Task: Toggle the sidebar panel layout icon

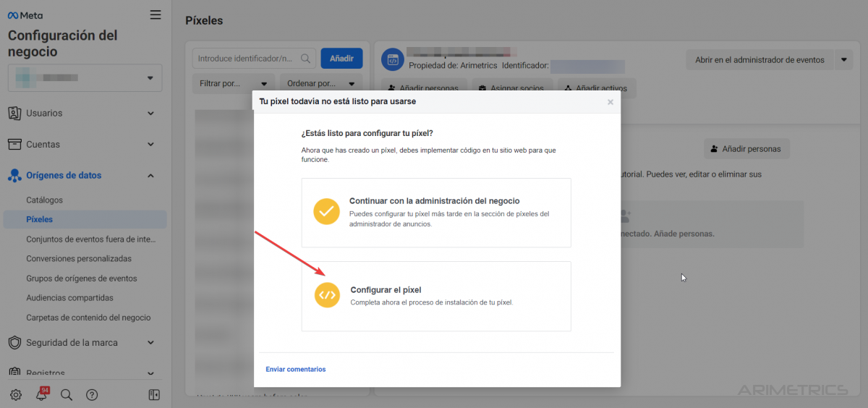Action: pyautogui.click(x=154, y=394)
